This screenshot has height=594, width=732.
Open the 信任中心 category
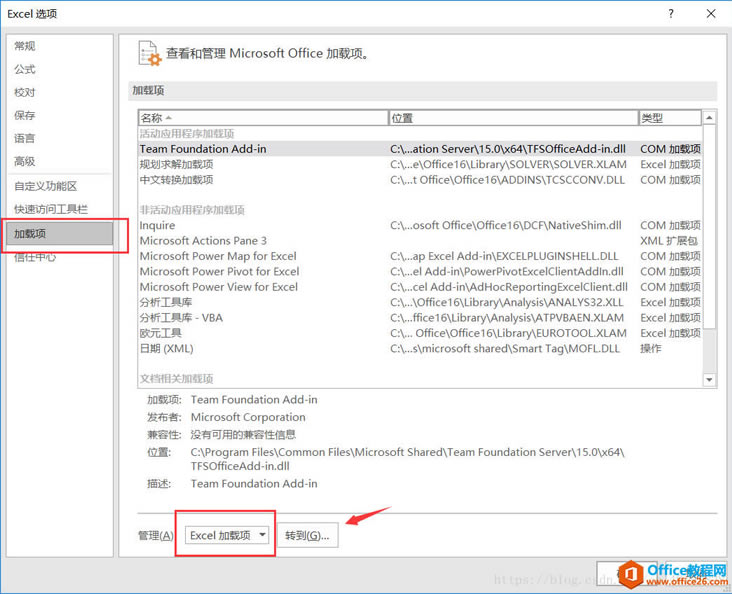[x=35, y=257]
